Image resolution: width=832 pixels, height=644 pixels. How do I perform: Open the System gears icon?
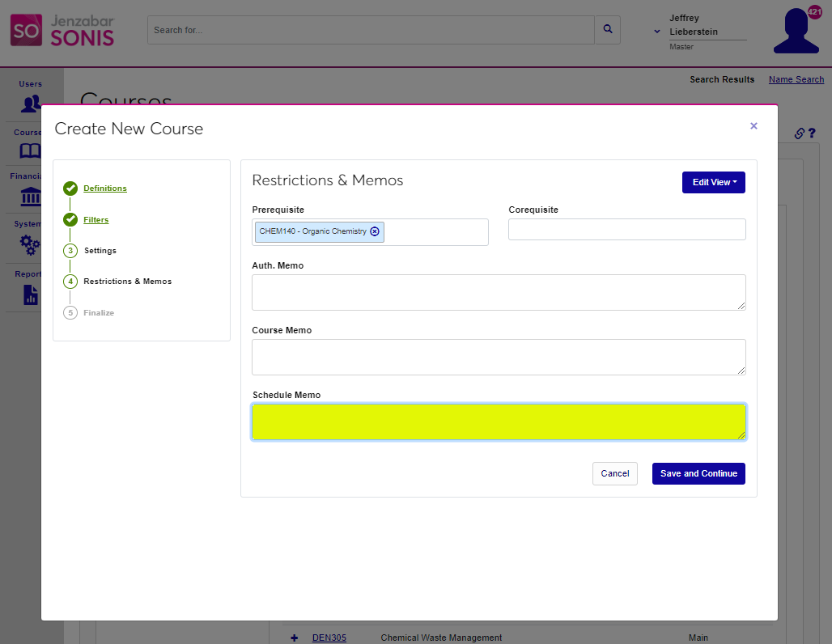[x=30, y=244]
